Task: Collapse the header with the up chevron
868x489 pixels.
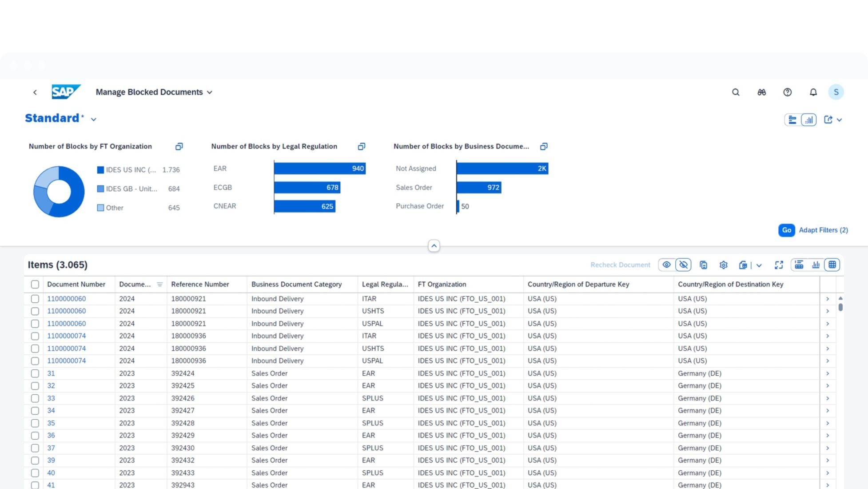Action: [x=434, y=246]
